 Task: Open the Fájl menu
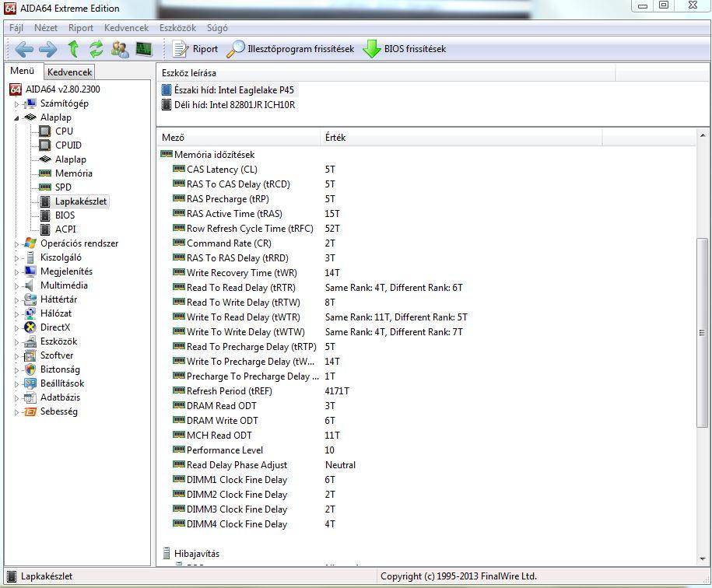pyautogui.click(x=16, y=28)
